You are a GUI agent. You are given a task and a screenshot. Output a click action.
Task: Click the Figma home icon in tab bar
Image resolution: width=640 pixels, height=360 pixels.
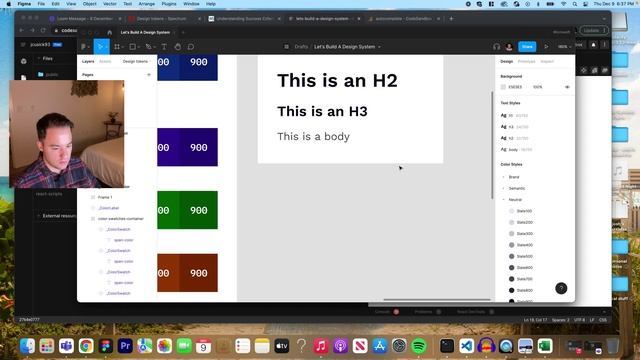[109, 32]
